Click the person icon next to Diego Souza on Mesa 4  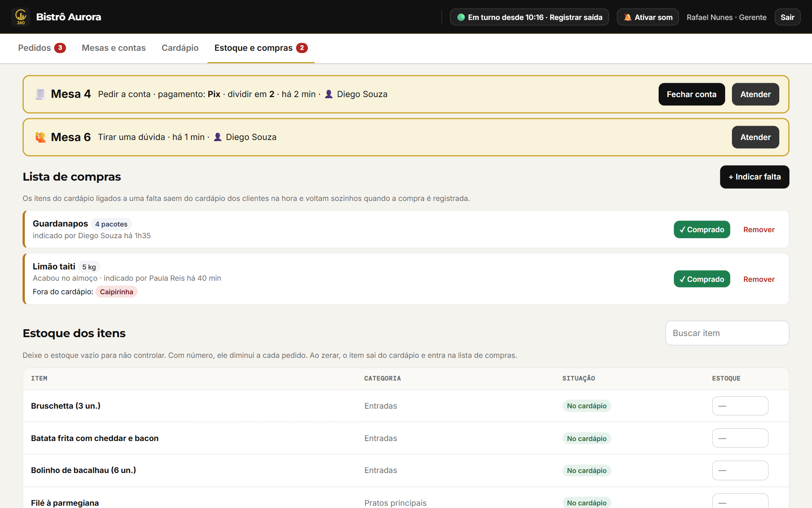329,94
